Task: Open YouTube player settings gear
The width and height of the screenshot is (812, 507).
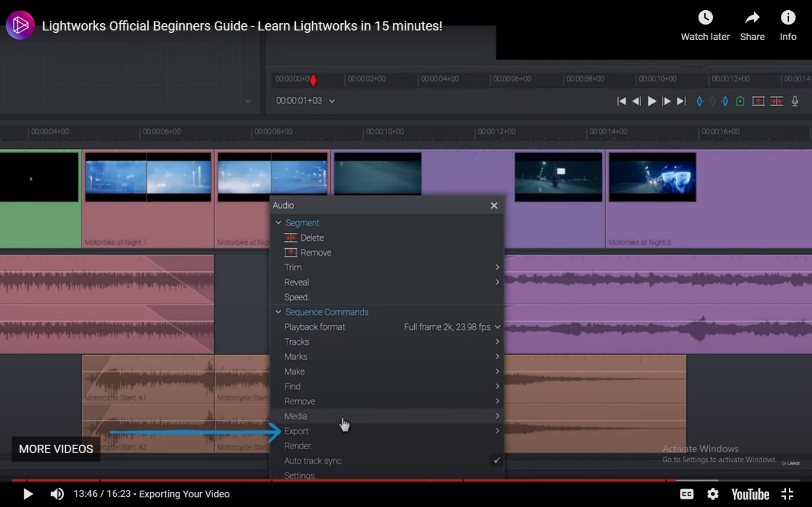Action: click(713, 494)
